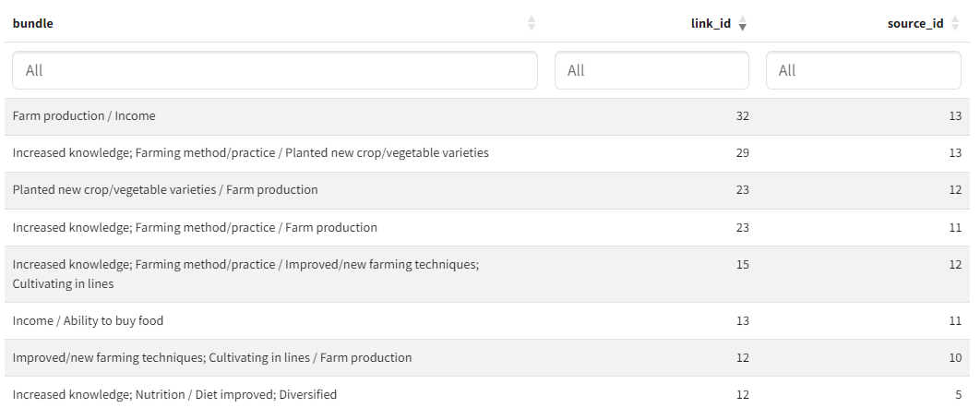The width and height of the screenshot is (980, 408).
Task: Click link_id value 29 cell
Action: point(742,153)
